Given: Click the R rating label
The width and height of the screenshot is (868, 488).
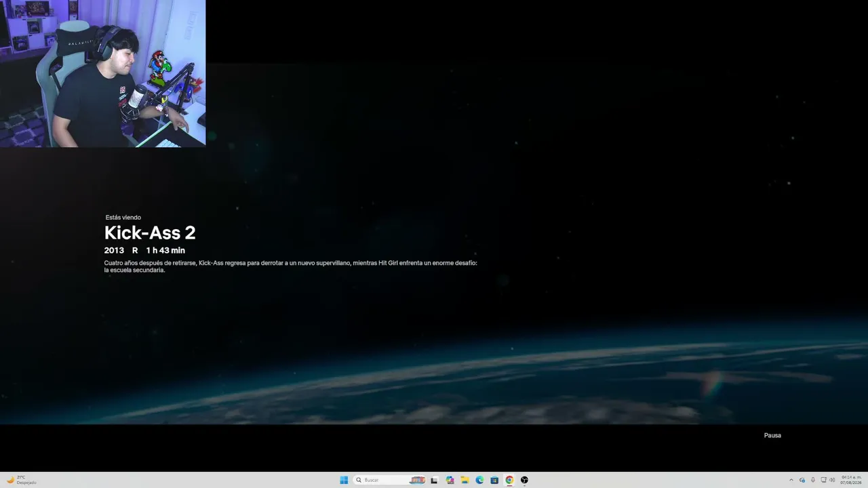Looking at the screenshot, I should (x=135, y=250).
